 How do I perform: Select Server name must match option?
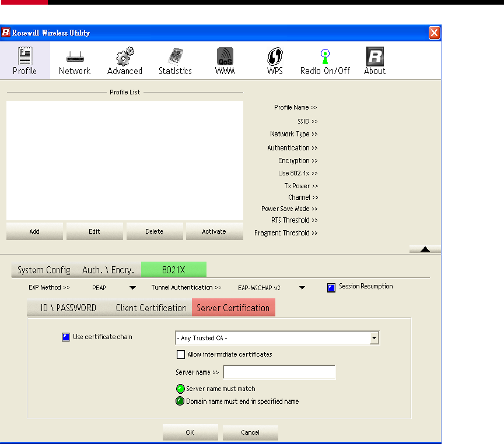[x=180, y=389]
